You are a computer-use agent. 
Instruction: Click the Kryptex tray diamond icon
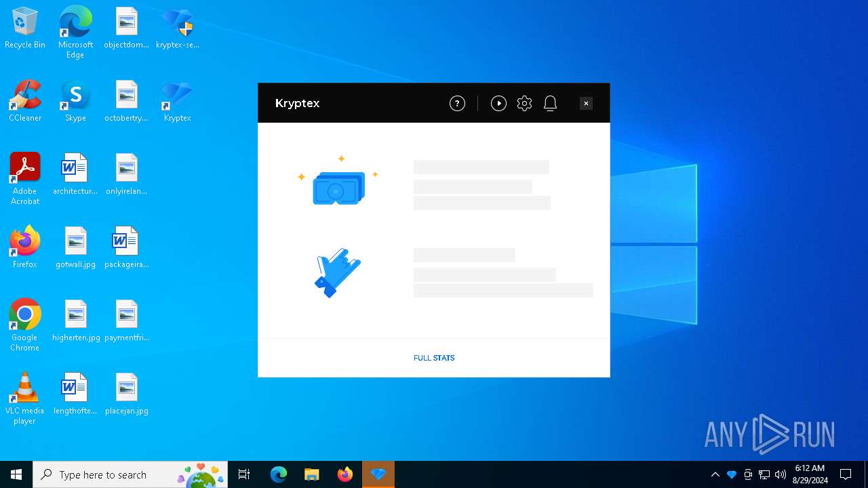pos(732,474)
